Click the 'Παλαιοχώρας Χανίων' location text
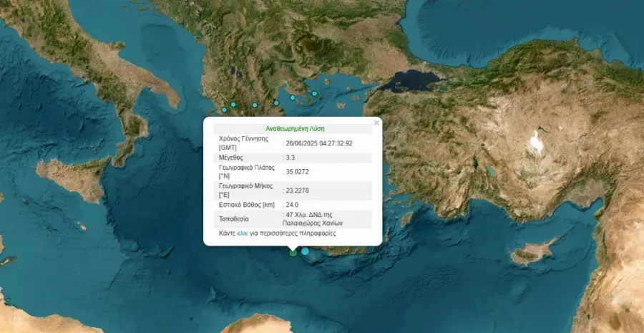The height and width of the screenshot is (333, 644). [x=315, y=223]
